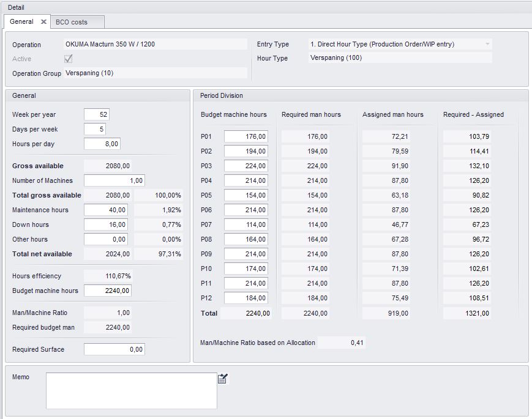Edit the Required Surface field
The image size is (532, 419).
coord(114,349)
